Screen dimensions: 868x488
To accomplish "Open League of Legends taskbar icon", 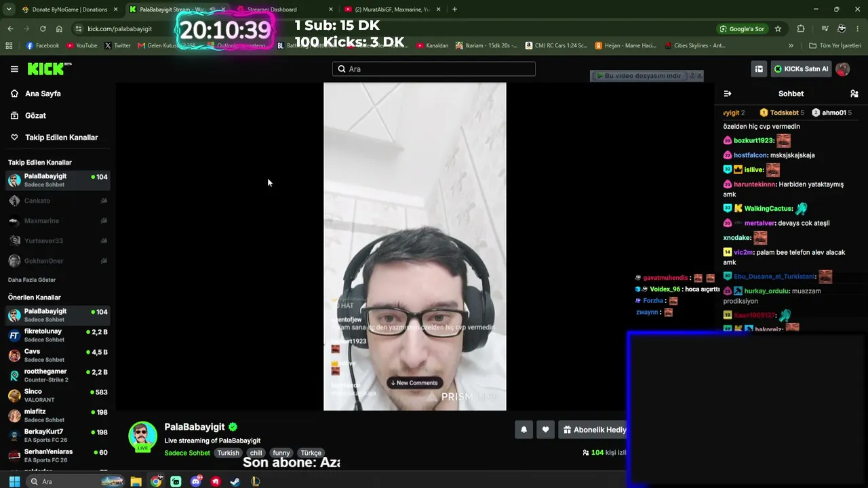I will coord(255,481).
